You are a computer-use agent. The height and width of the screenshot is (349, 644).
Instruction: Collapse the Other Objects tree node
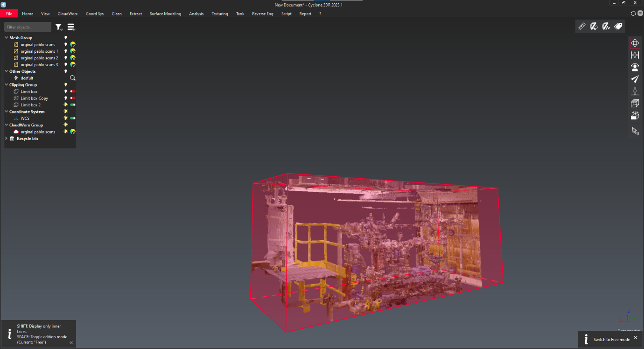click(x=7, y=71)
